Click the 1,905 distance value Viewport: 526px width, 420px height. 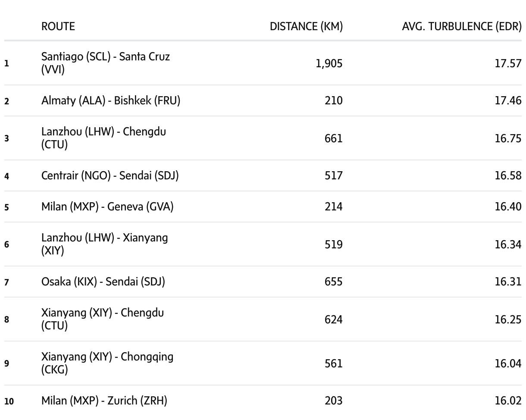[329, 63]
